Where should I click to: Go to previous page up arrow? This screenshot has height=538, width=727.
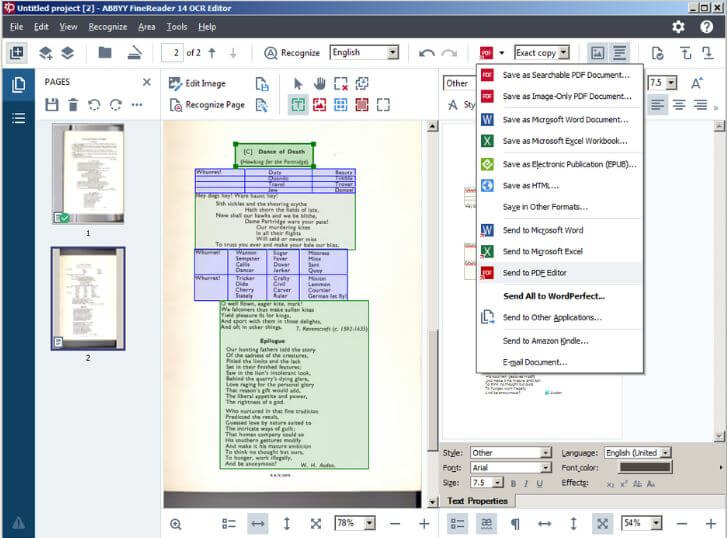tap(212, 53)
